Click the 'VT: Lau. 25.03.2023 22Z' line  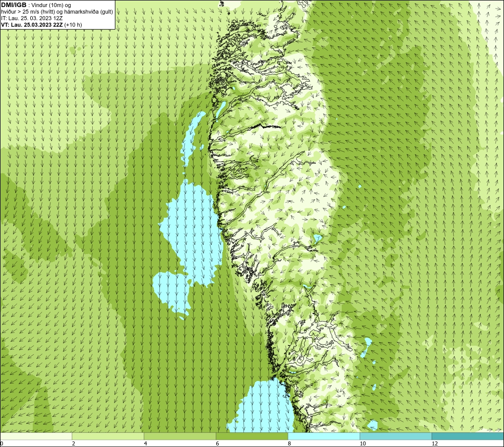point(32,25)
